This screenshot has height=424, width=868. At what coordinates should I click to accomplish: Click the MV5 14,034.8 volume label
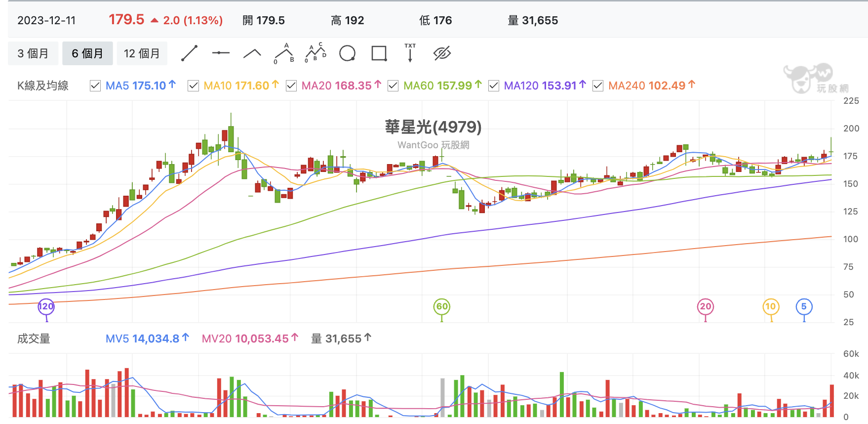[147, 339]
